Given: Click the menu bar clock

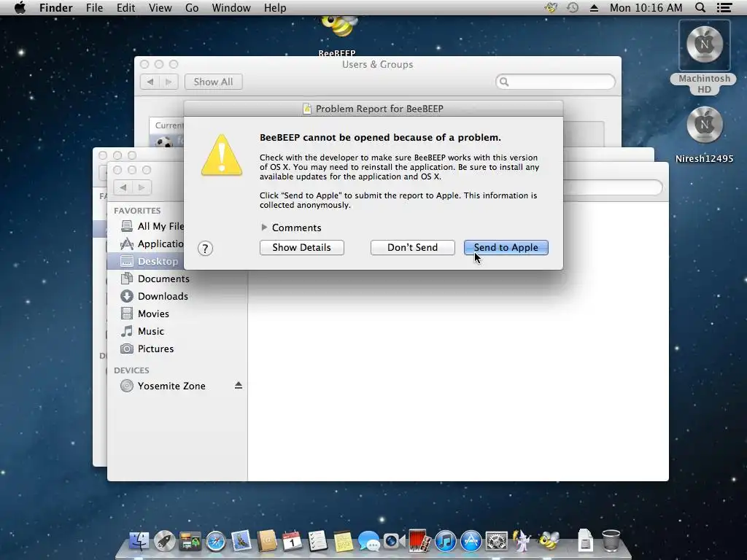Looking at the screenshot, I should pos(646,8).
